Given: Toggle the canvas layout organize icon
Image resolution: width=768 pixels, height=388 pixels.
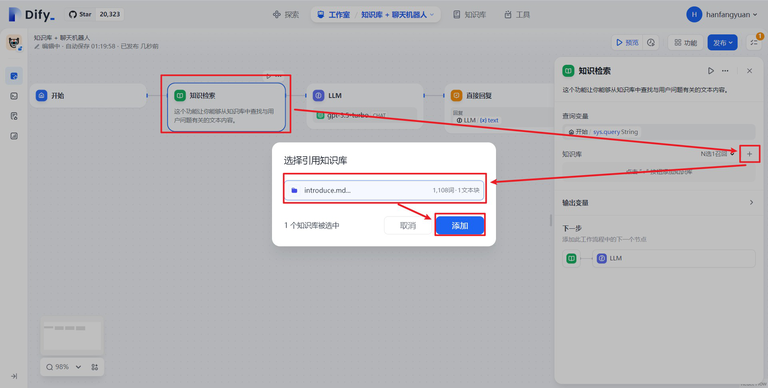Looking at the screenshot, I should [95, 367].
